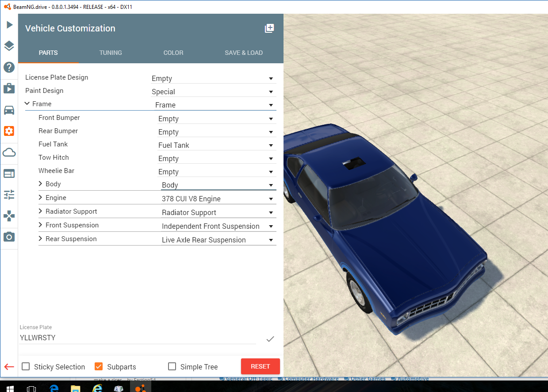548x392 pixels.
Task: Open the help question mark icon
Action: 9,67
